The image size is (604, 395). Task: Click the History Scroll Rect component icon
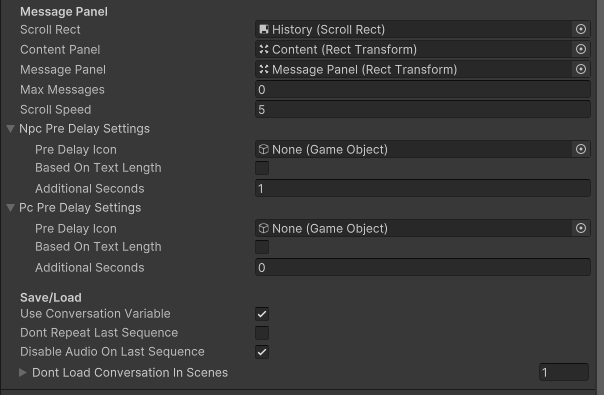(x=264, y=29)
